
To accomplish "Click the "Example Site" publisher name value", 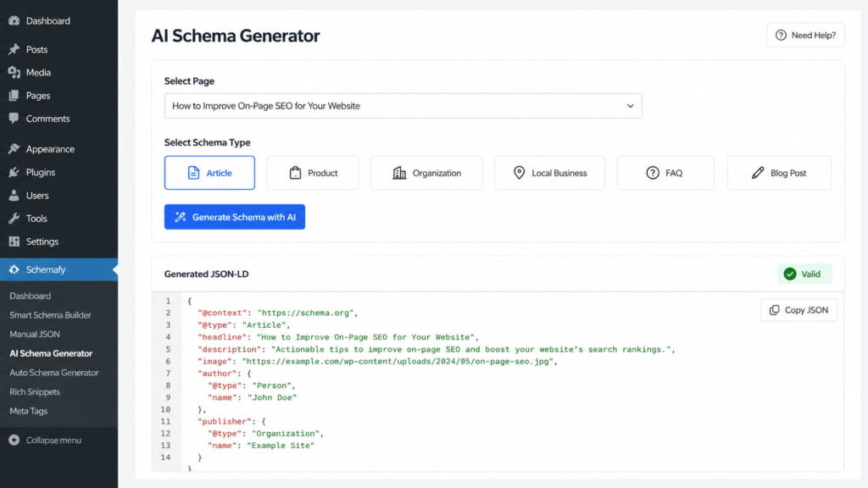I will (x=281, y=446).
